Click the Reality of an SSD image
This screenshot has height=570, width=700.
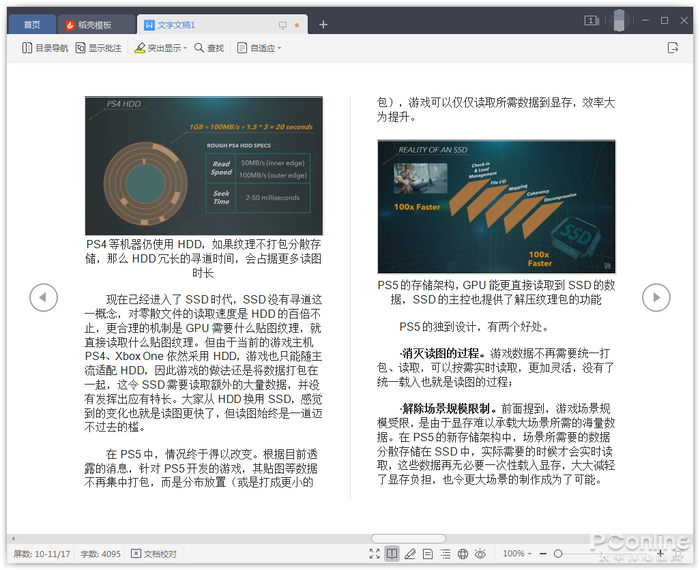[496, 206]
